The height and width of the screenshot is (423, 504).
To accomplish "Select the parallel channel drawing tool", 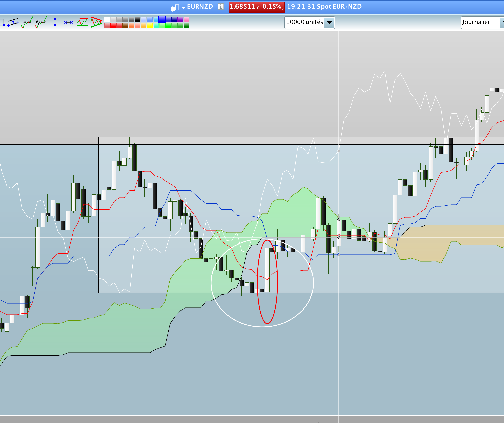I will click(13, 22).
